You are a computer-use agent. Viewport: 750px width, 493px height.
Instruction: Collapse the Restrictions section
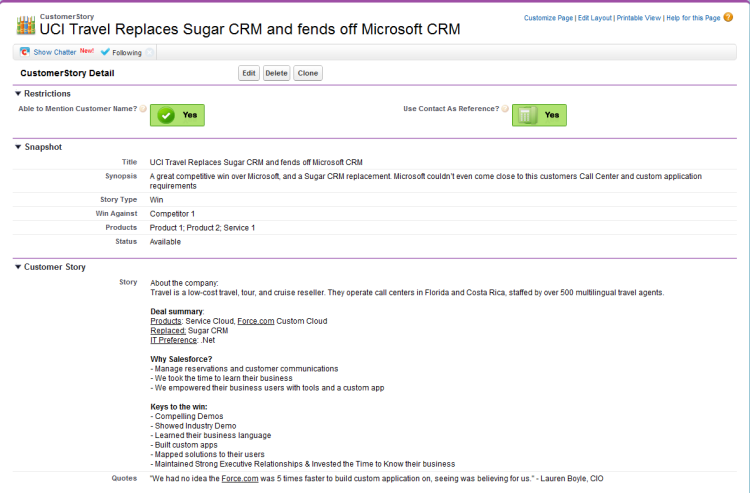point(18,94)
